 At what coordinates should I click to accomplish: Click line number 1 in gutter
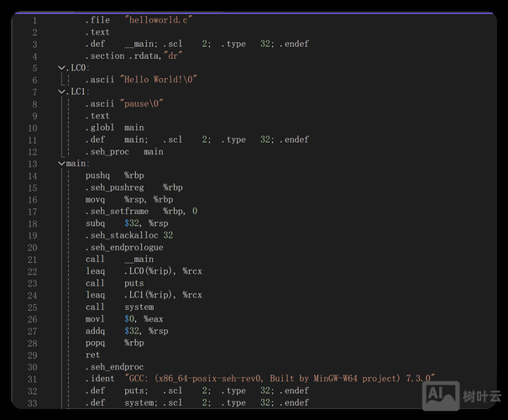(x=34, y=20)
